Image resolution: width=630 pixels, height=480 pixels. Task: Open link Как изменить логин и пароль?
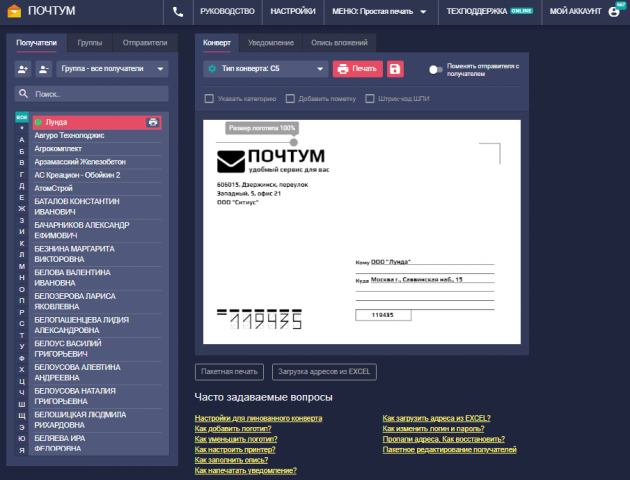tap(434, 429)
